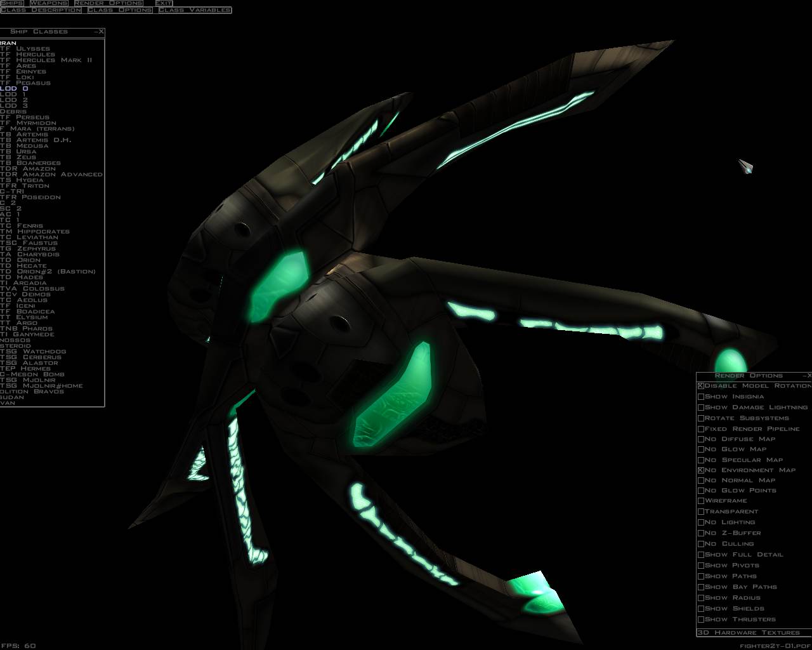Open the Class Options panel
This screenshot has width=812, height=650.
point(120,10)
